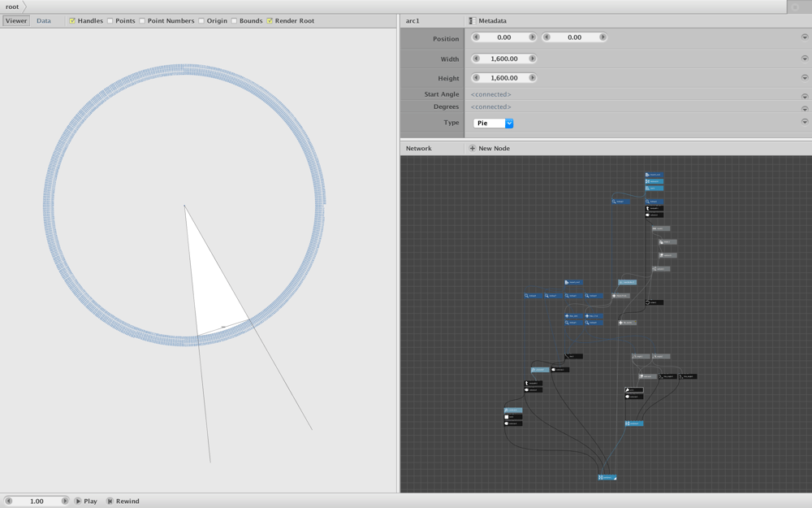The image size is (812, 508).
Task: Decrease Position X with its left arrow
Action: (x=476, y=37)
